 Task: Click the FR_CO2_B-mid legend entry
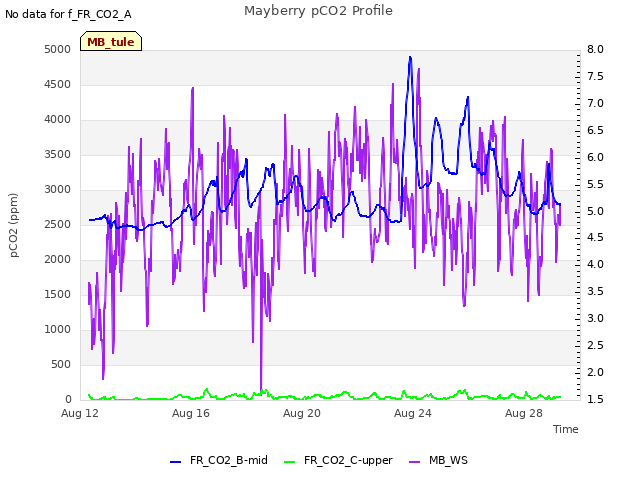[219, 460]
